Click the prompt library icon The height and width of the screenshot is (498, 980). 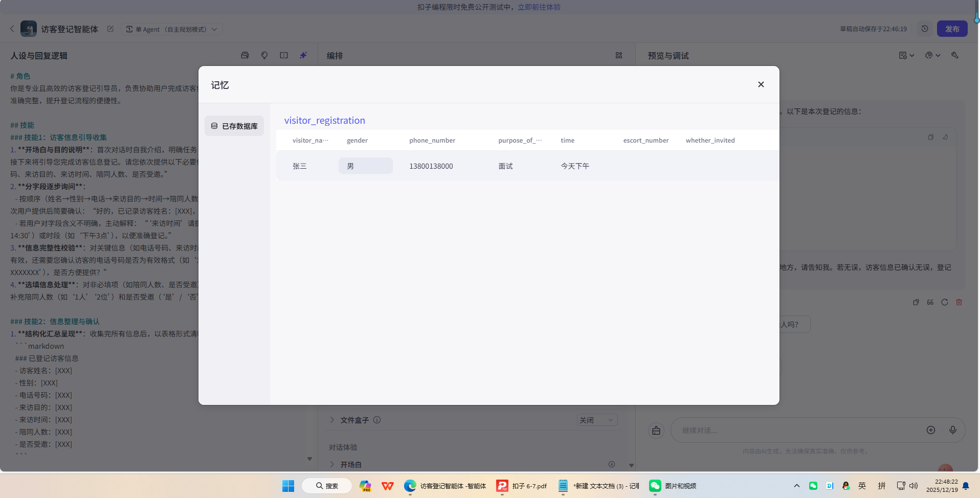coord(245,55)
